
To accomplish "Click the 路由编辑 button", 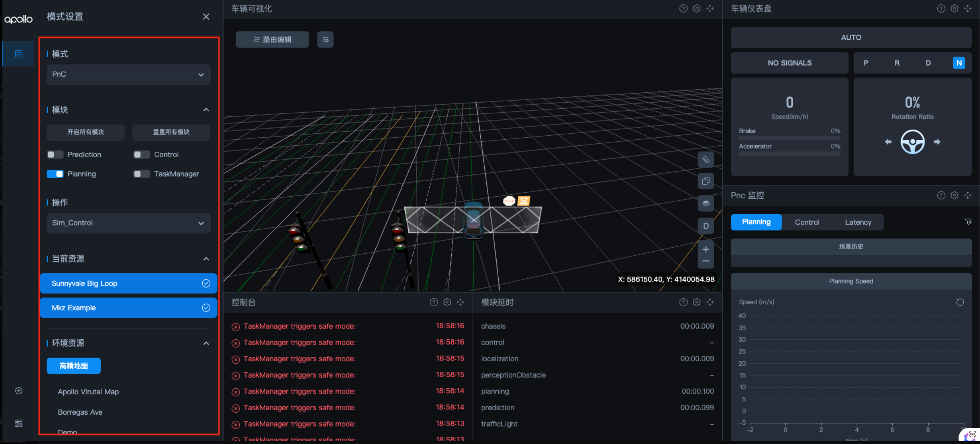I will point(272,40).
